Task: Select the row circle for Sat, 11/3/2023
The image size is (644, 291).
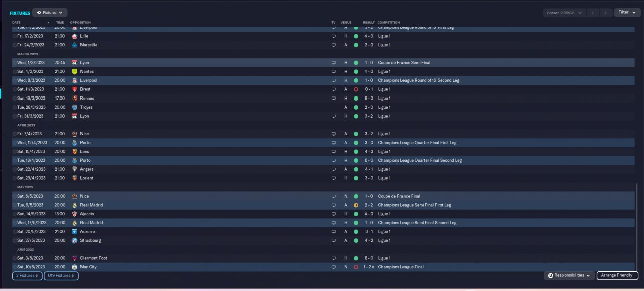Action: coord(15,89)
